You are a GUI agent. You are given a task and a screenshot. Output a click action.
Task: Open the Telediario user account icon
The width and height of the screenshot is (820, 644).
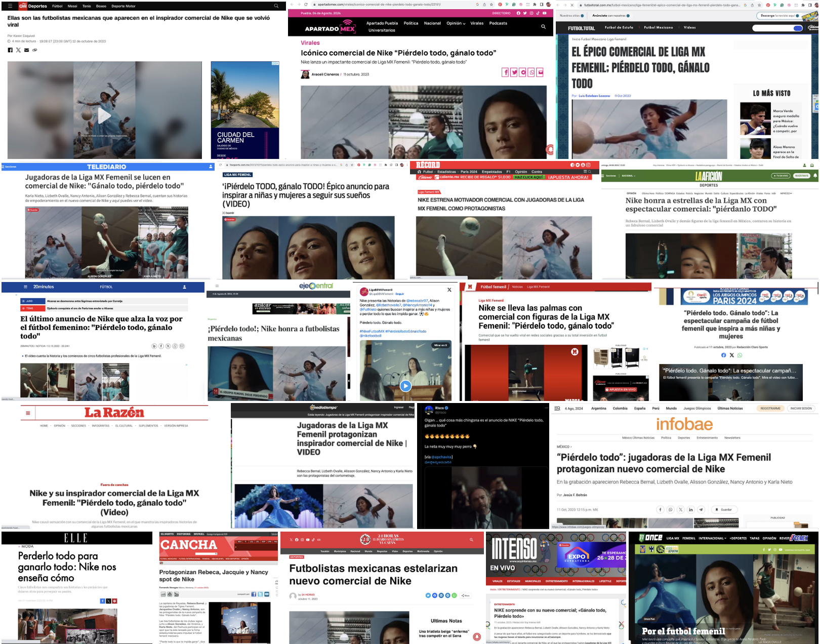(211, 167)
